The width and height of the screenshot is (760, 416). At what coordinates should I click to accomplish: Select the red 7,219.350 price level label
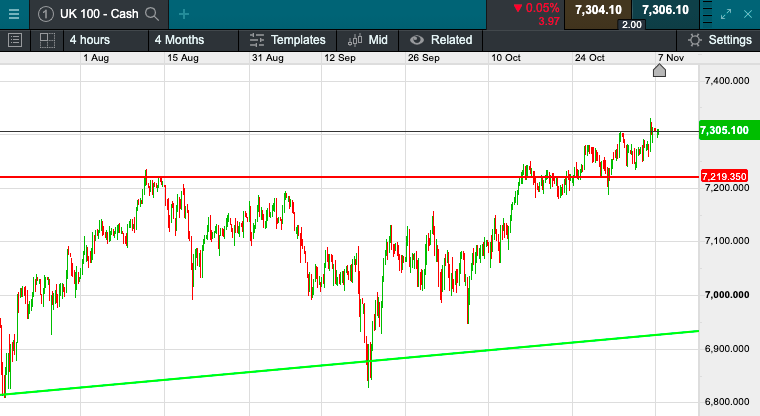(725, 177)
